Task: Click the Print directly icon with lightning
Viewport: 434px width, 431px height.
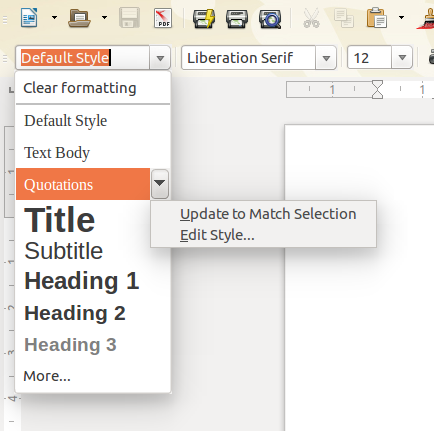Action: (204, 18)
